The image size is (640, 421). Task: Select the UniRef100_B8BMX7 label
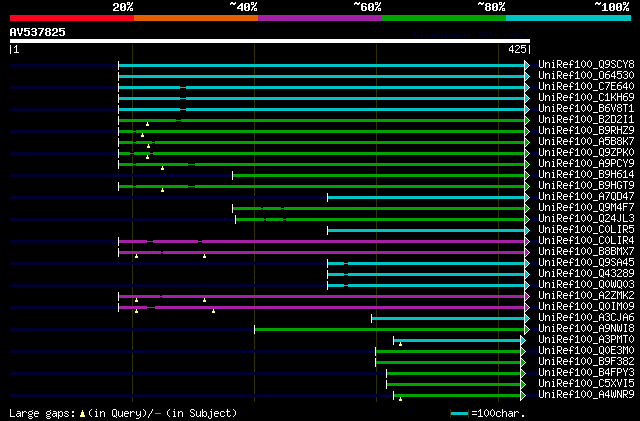[586, 252]
